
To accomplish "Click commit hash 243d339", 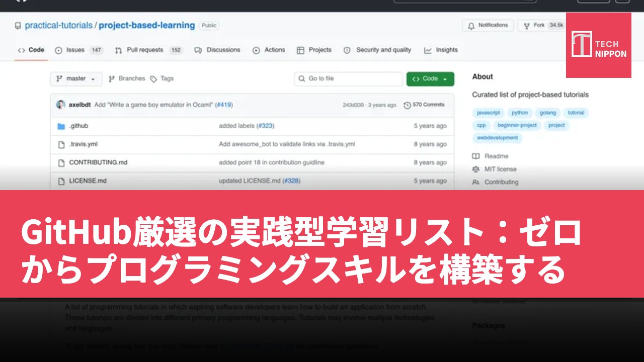I will 354,105.
